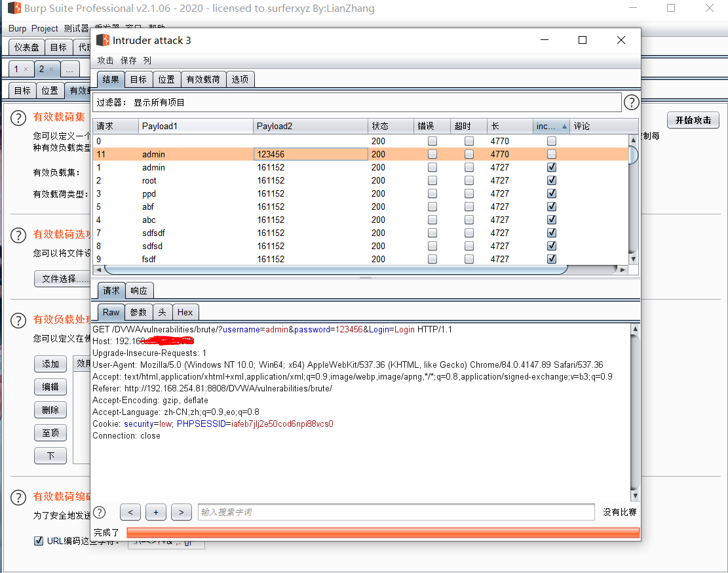Viewport: 728px width, 573px height.
Task: Select the sdfsd payload cell in request 8 row
Action: [x=195, y=246]
